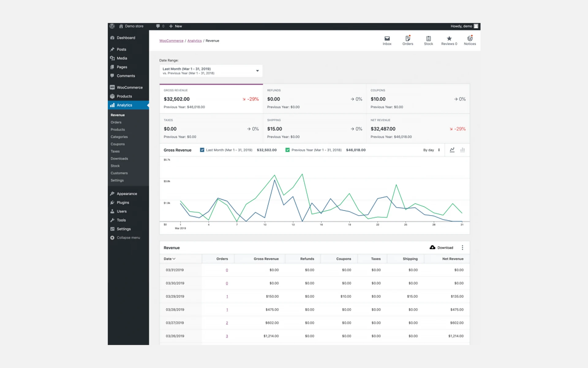
Task: Select Analytics menu item
Action: tap(128, 105)
